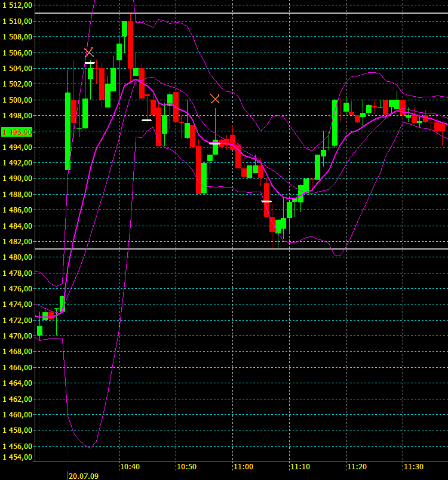Click the 1 486,00 price axis label

[17, 210]
